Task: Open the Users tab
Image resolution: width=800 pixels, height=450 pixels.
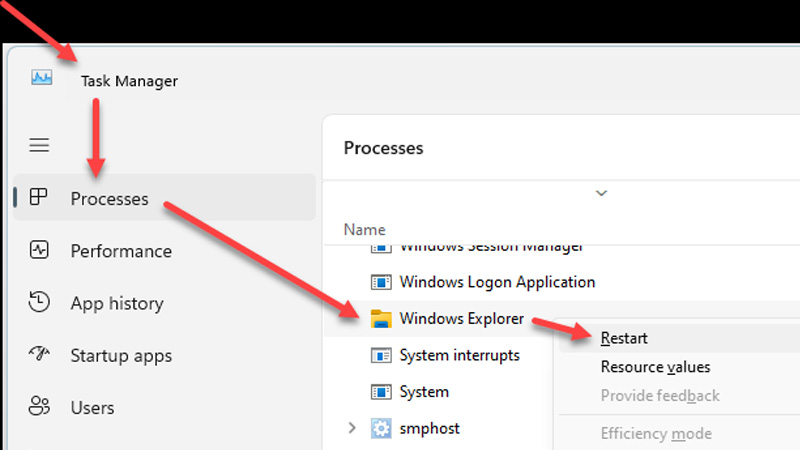Action: tap(164, 407)
